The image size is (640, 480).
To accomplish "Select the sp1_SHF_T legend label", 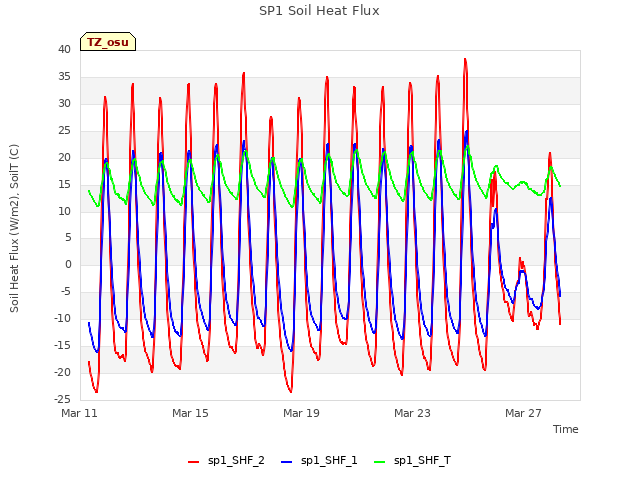I will click(422, 461).
